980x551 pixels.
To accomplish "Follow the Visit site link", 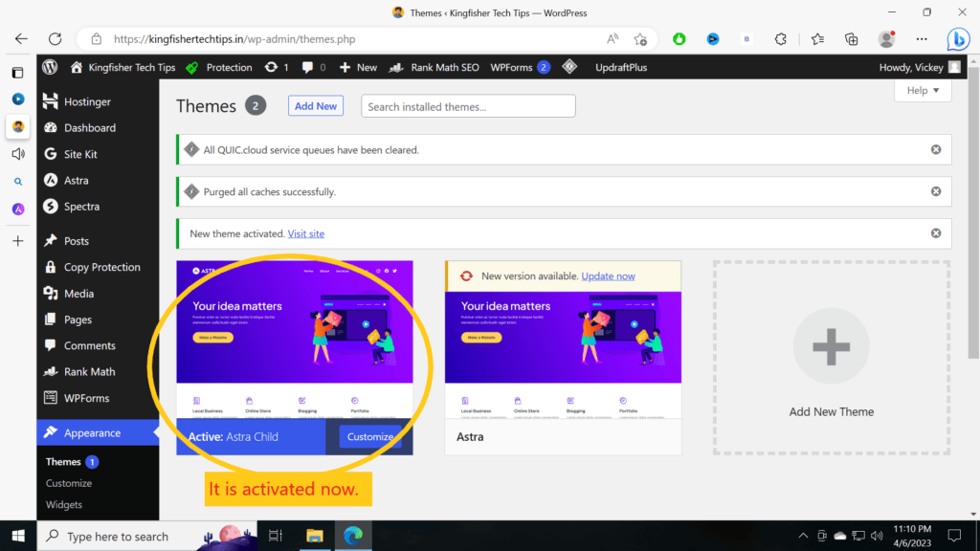I will (305, 233).
